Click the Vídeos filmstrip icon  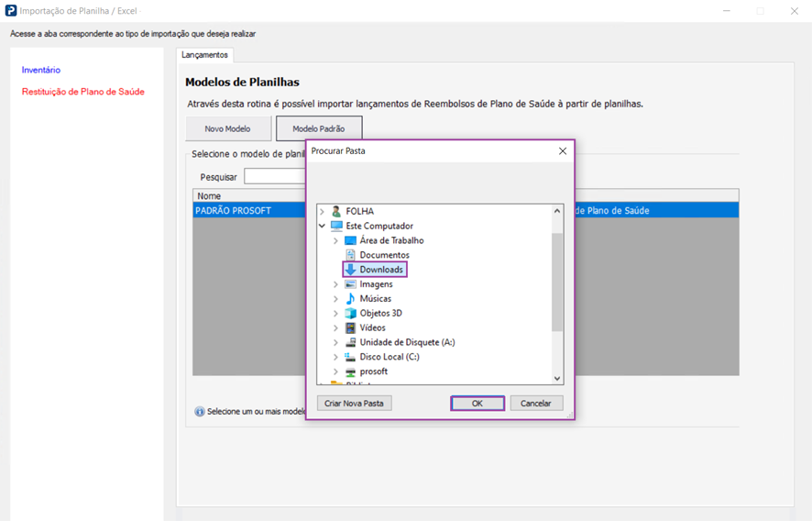[351, 327]
